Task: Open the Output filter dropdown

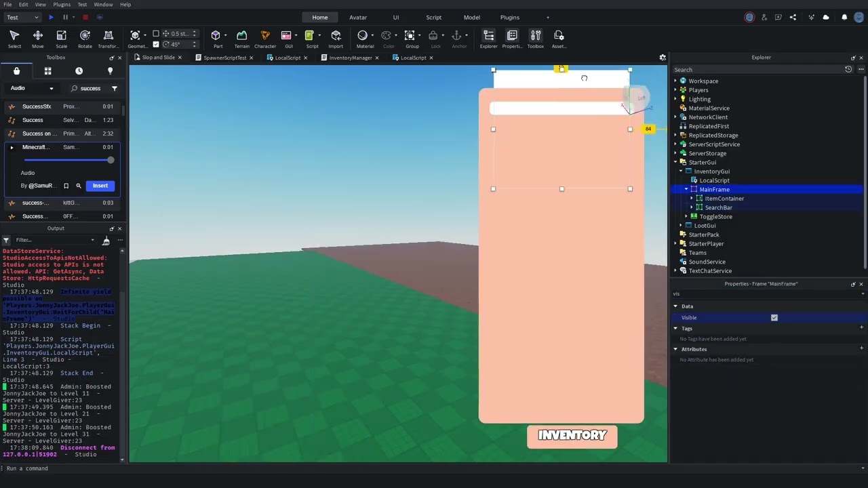Action: (x=56, y=240)
